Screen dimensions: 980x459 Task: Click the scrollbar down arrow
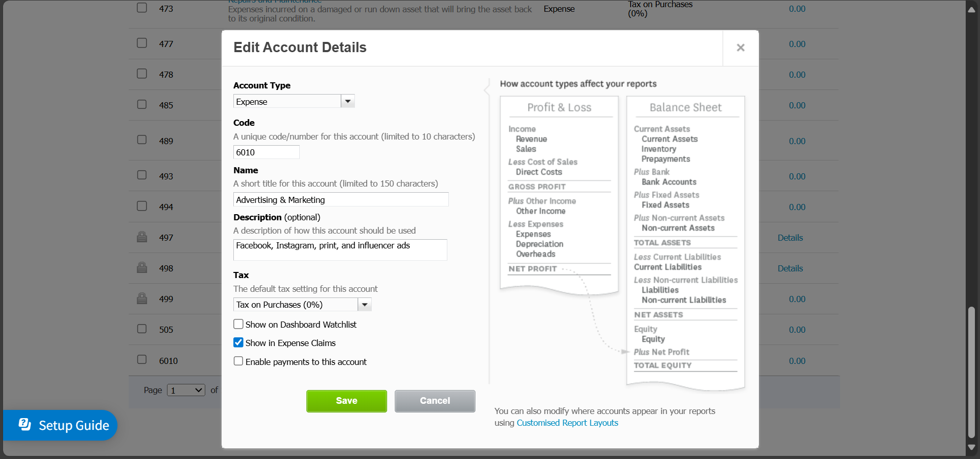(971, 447)
